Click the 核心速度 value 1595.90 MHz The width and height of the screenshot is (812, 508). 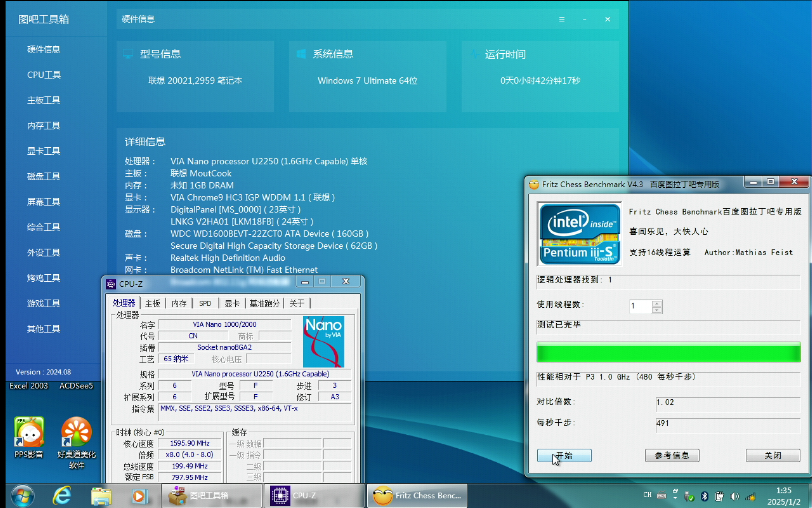click(x=190, y=443)
